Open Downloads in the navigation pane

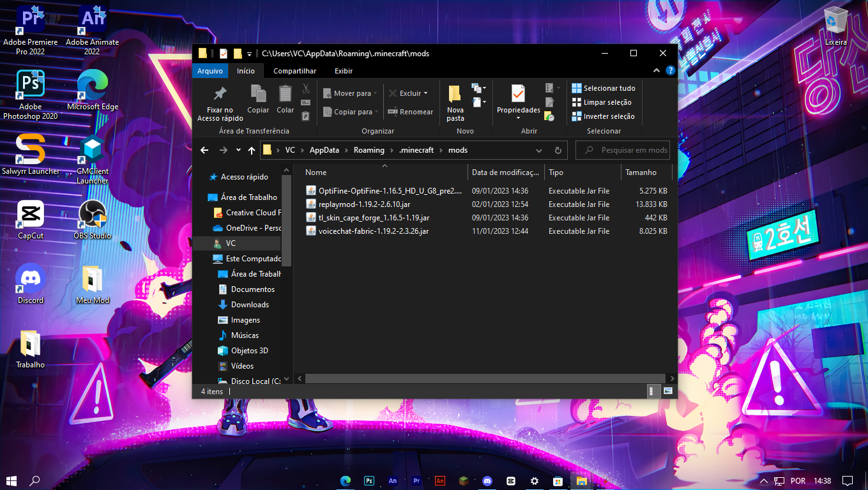(250, 305)
